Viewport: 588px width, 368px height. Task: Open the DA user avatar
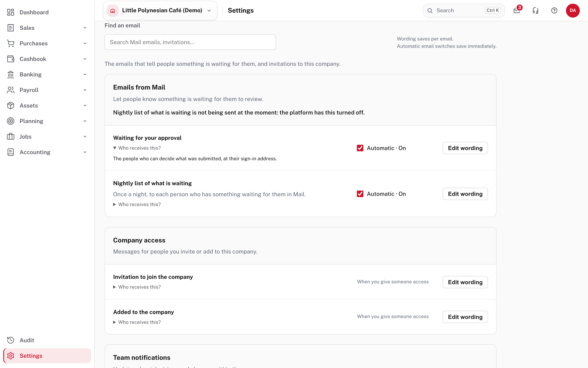pos(573,10)
